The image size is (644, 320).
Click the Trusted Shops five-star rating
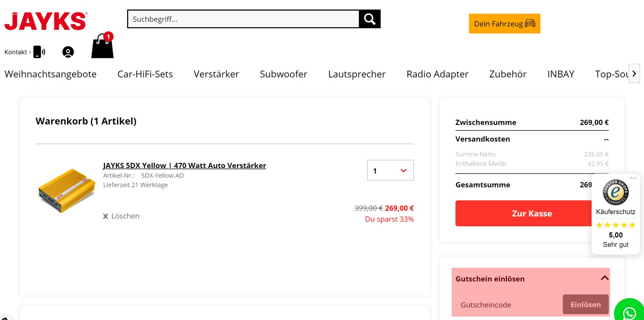(616, 225)
